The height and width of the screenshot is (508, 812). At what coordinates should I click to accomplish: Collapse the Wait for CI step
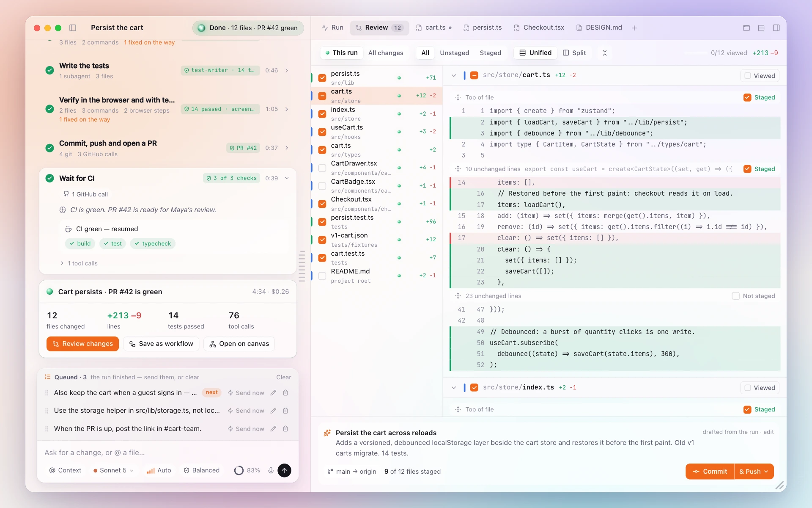[287, 178]
